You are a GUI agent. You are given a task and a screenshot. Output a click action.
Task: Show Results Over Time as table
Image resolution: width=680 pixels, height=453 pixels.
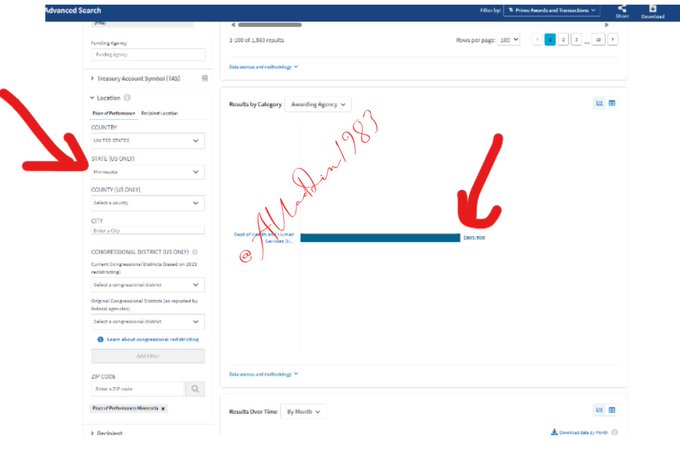pyautogui.click(x=612, y=410)
